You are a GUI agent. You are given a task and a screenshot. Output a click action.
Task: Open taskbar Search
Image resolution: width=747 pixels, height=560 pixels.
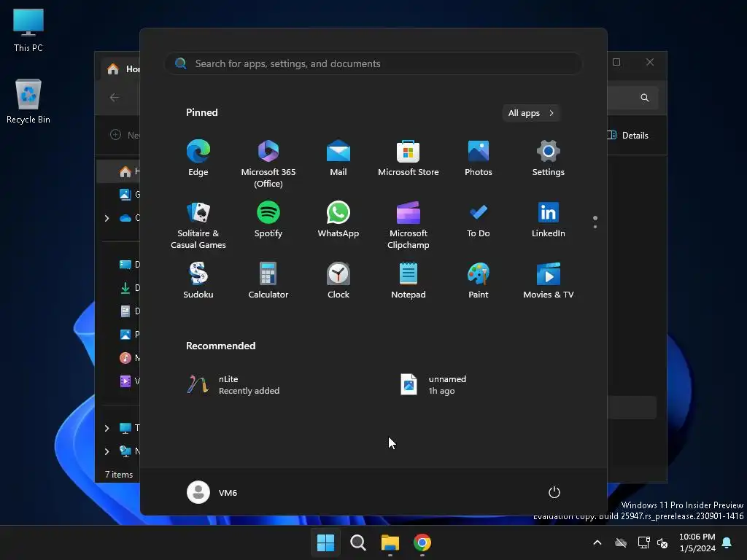click(x=357, y=542)
